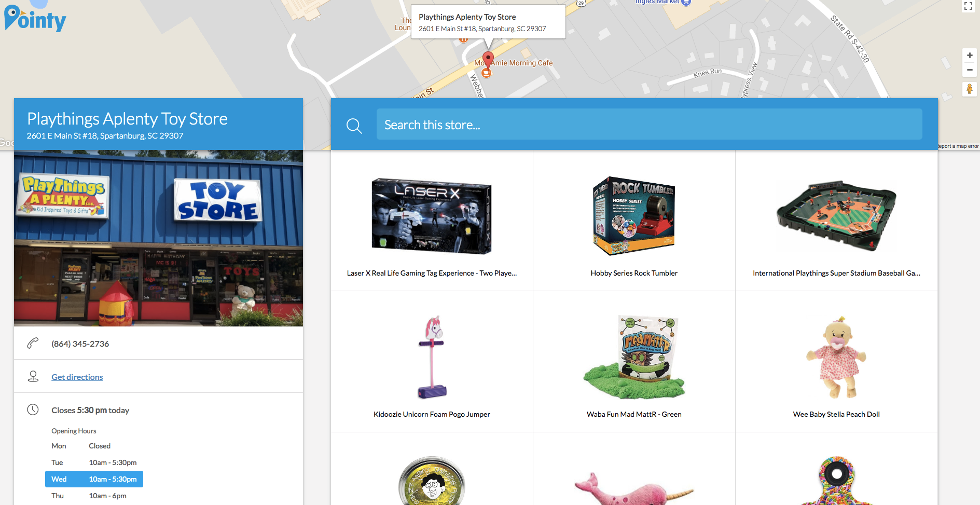Click Waba Fun Mad MattR - Green title

pyautogui.click(x=634, y=414)
